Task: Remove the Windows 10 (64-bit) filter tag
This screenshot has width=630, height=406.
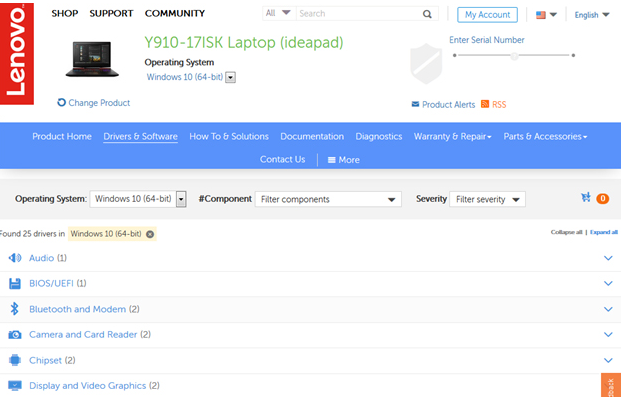Action: point(150,234)
